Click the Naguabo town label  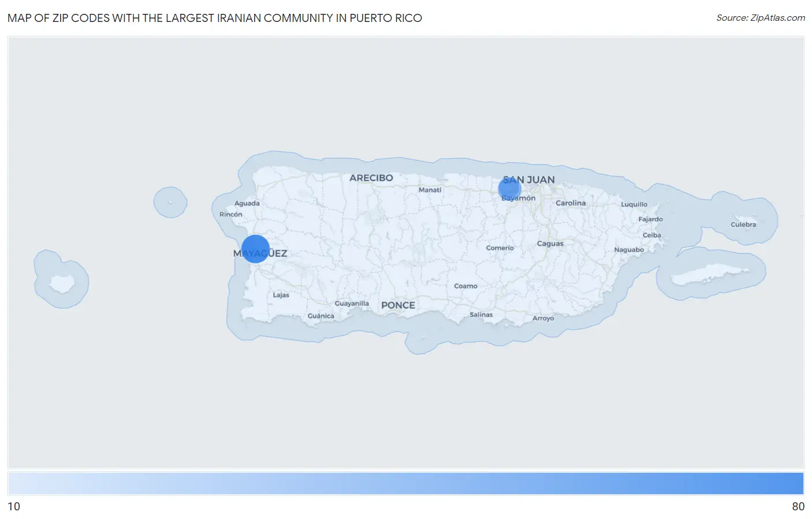coord(629,250)
